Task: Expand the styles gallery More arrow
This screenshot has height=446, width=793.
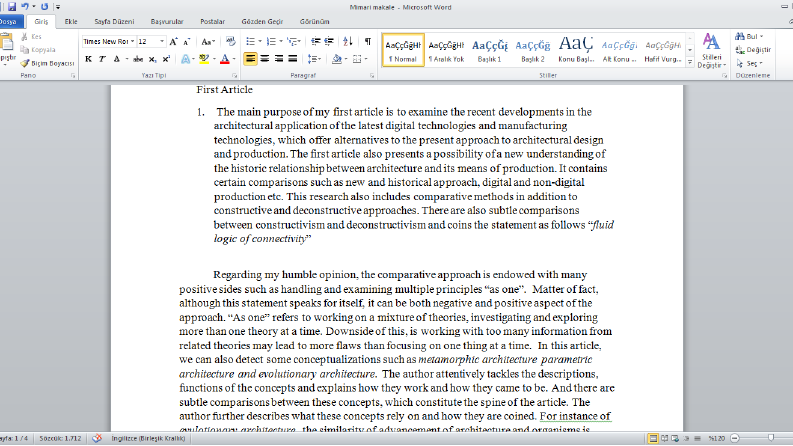Action: (x=690, y=62)
